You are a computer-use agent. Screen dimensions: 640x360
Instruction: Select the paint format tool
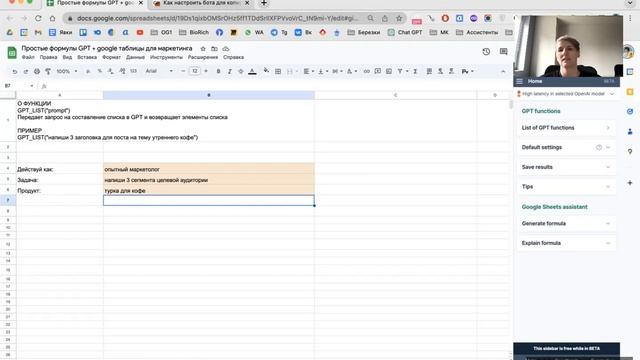click(48, 71)
